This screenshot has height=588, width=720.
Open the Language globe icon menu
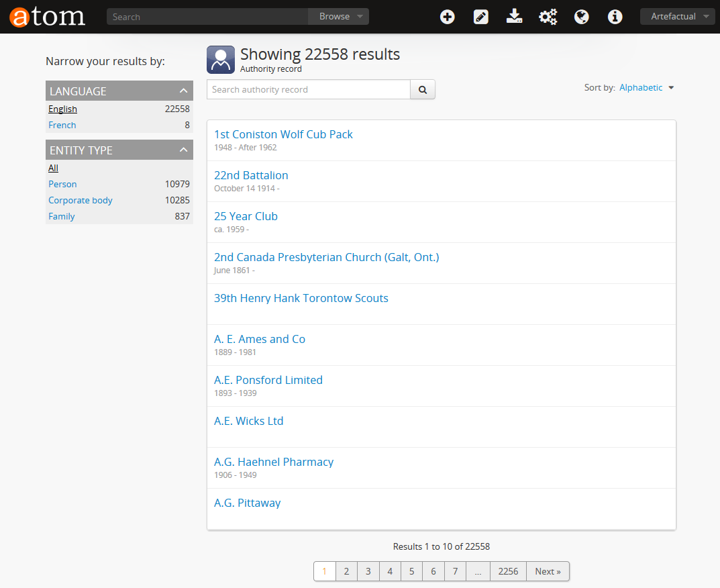[582, 17]
